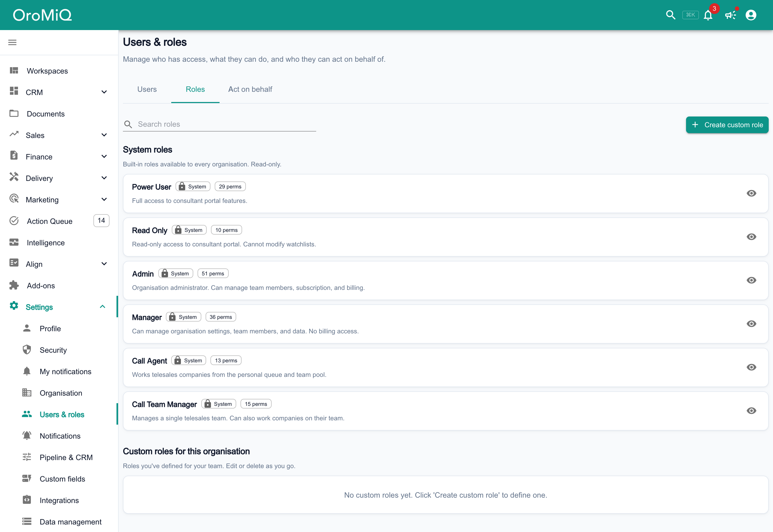View Power User role permissions eye icon

pos(751,193)
